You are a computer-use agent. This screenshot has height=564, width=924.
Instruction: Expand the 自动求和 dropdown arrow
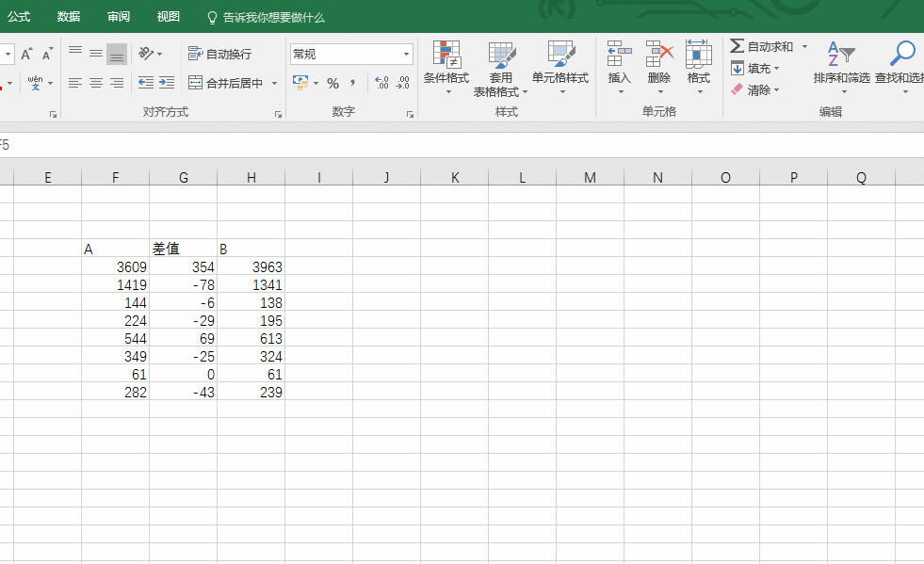(x=804, y=46)
